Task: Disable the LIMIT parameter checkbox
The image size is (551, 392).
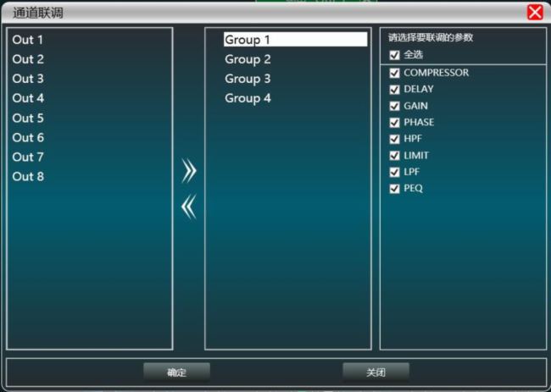Action: pos(394,156)
